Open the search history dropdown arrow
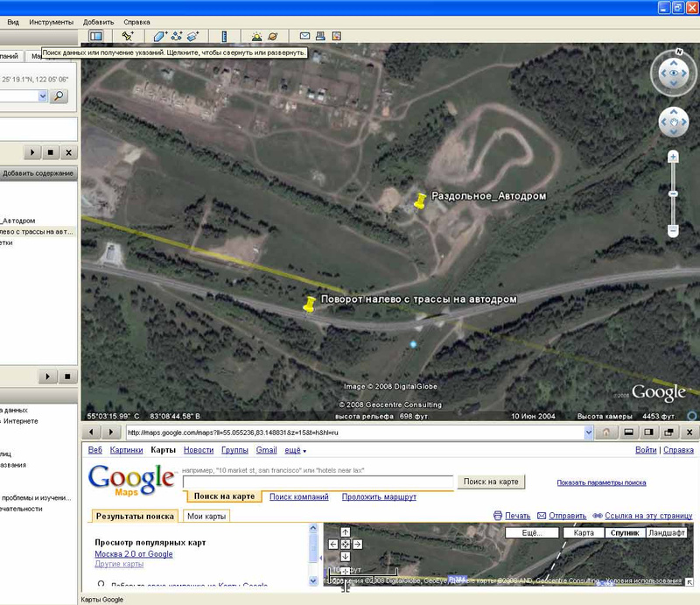Image resolution: width=700 pixels, height=605 pixels. 42,96
